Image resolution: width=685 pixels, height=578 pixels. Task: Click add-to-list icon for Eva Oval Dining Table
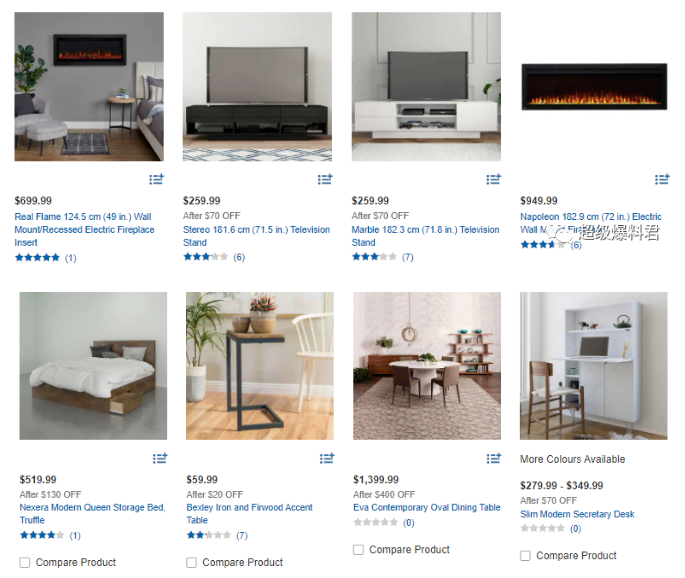pyautogui.click(x=494, y=458)
